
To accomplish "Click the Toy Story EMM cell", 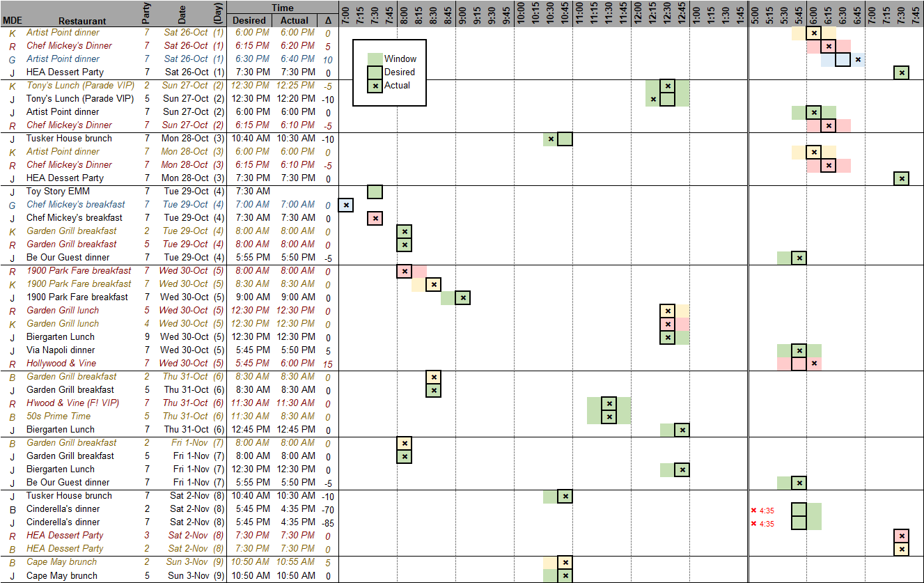I will coord(58,192).
